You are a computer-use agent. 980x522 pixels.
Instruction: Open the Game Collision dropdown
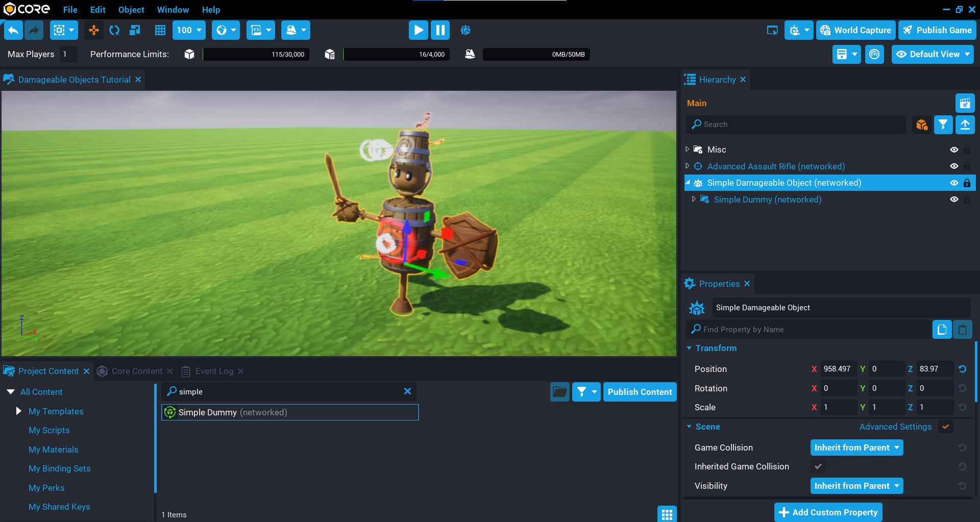[x=856, y=448]
